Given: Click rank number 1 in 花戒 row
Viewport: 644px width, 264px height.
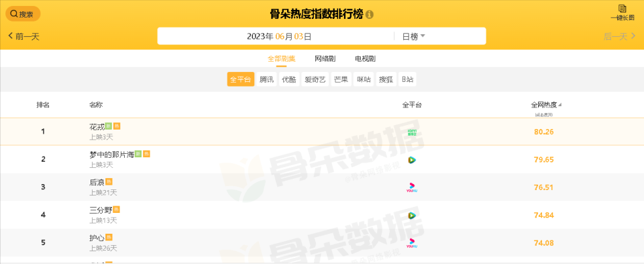Looking at the screenshot, I should [x=43, y=132].
